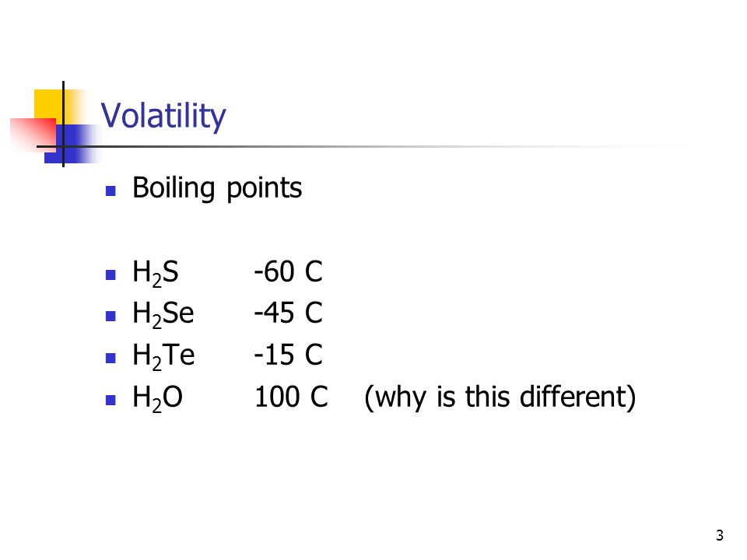Select the H2Te formula text
The image size is (747, 560).
[163, 357]
